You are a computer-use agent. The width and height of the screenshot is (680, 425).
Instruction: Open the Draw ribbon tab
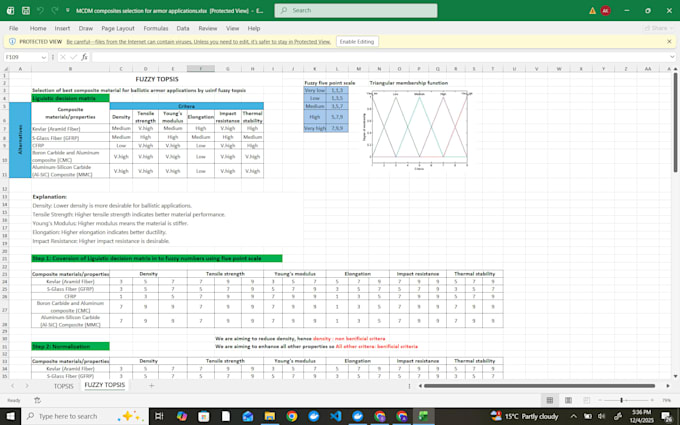tap(85, 28)
